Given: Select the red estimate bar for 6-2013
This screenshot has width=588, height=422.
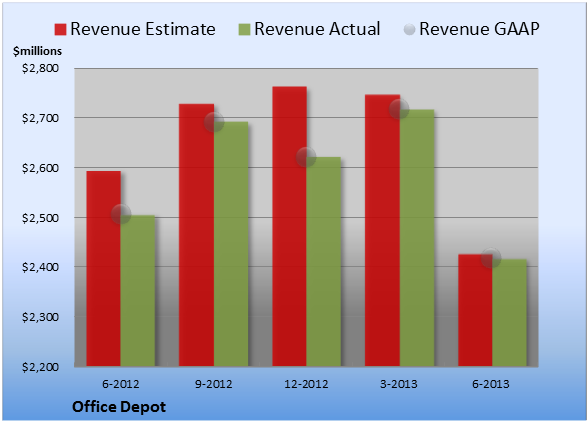Looking at the screenshot, I should (x=476, y=310).
